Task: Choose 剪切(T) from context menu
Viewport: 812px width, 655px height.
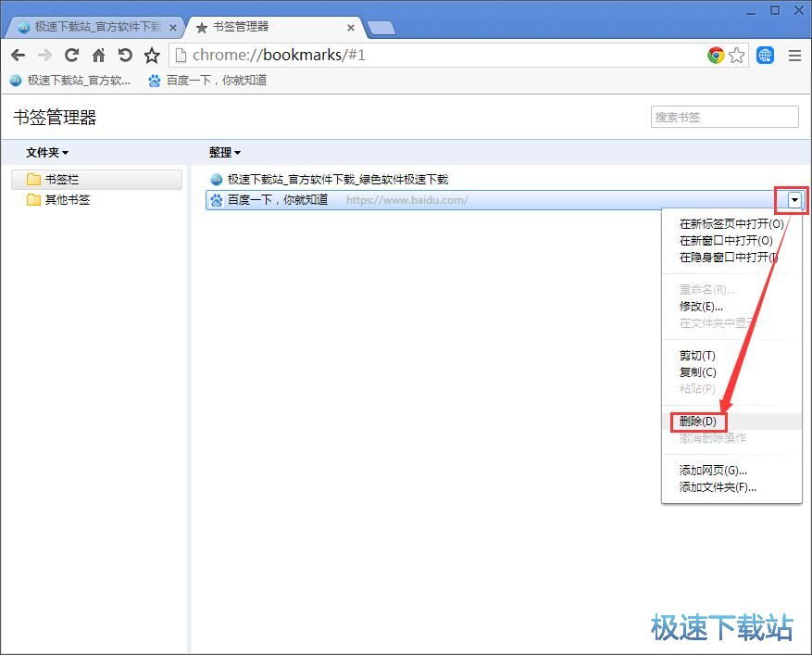Action: click(731, 356)
